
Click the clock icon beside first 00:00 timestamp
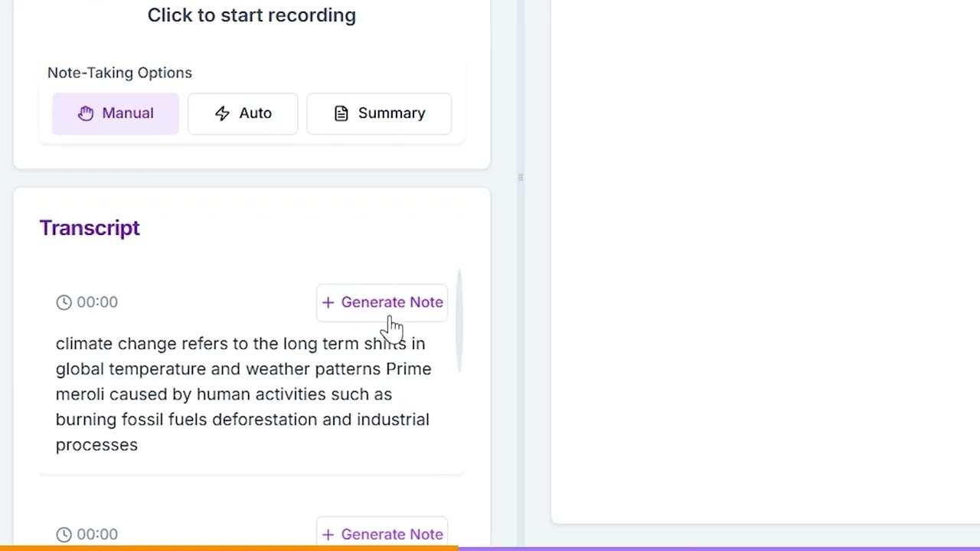(64, 302)
